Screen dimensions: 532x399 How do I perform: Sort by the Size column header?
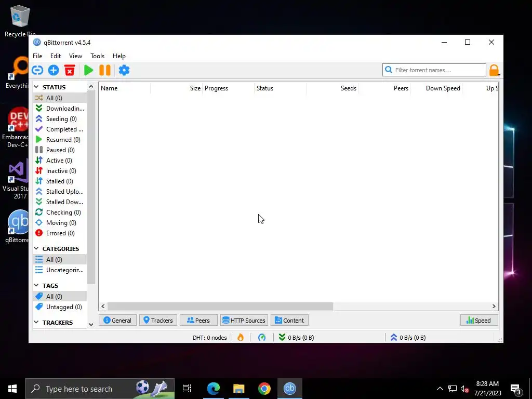(177, 88)
